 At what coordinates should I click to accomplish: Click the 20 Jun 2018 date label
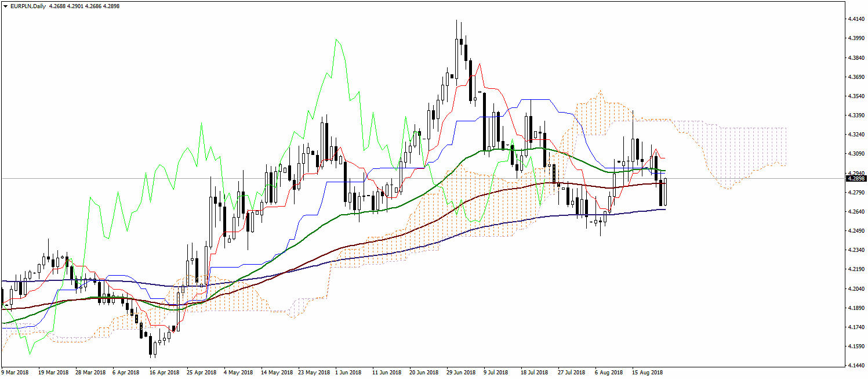pyautogui.click(x=424, y=372)
